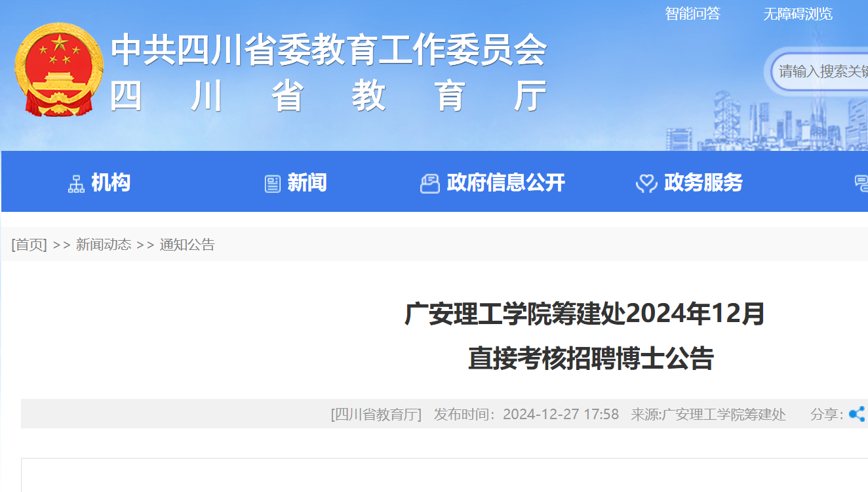Click the 来源:广安理工学院筹建处 text

click(x=708, y=414)
